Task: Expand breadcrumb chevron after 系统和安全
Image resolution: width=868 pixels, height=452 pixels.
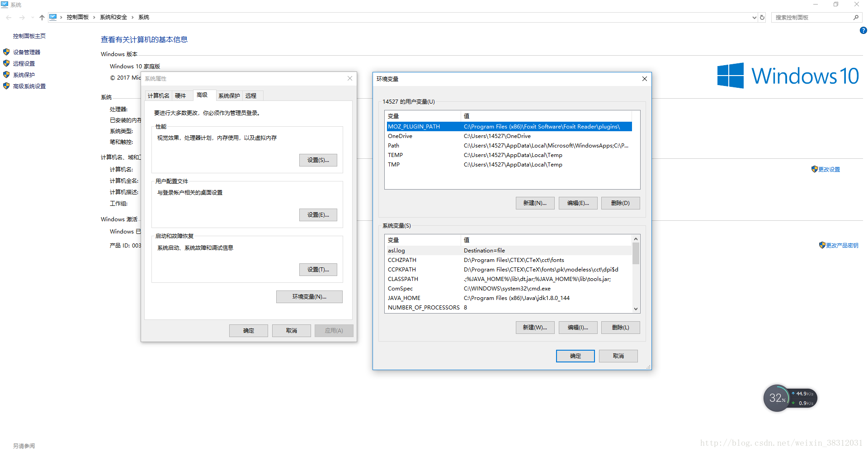Action: click(132, 17)
